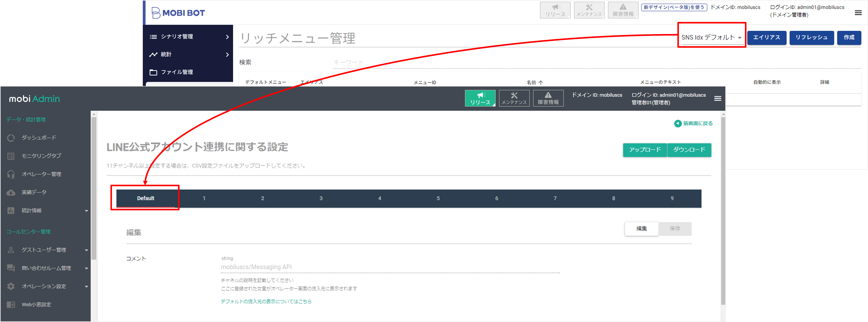Click the mobi Admin logo
The image size is (868, 322).
(x=34, y=99)
